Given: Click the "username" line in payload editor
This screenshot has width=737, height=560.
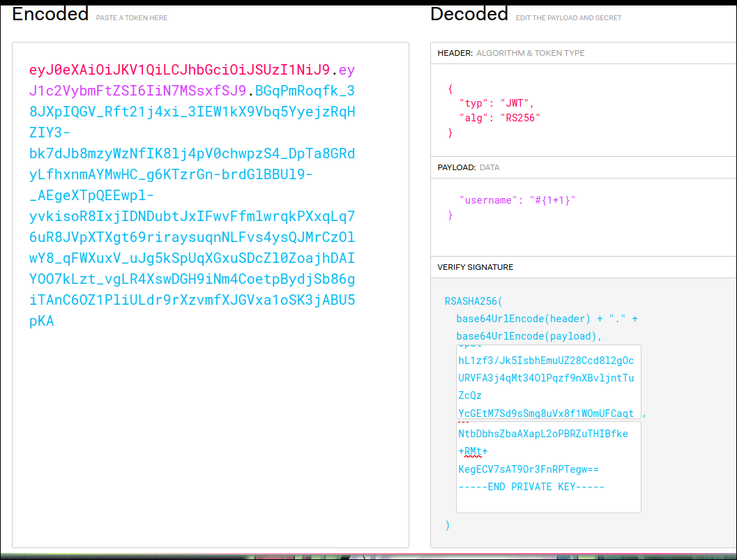Looking at the screenshot, I should point(517,200).
